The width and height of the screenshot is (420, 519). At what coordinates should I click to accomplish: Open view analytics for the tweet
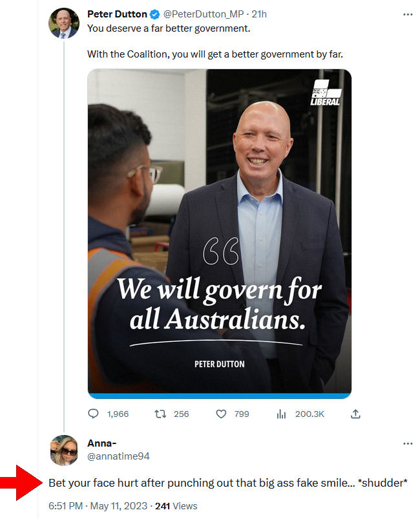pos(282,414)
